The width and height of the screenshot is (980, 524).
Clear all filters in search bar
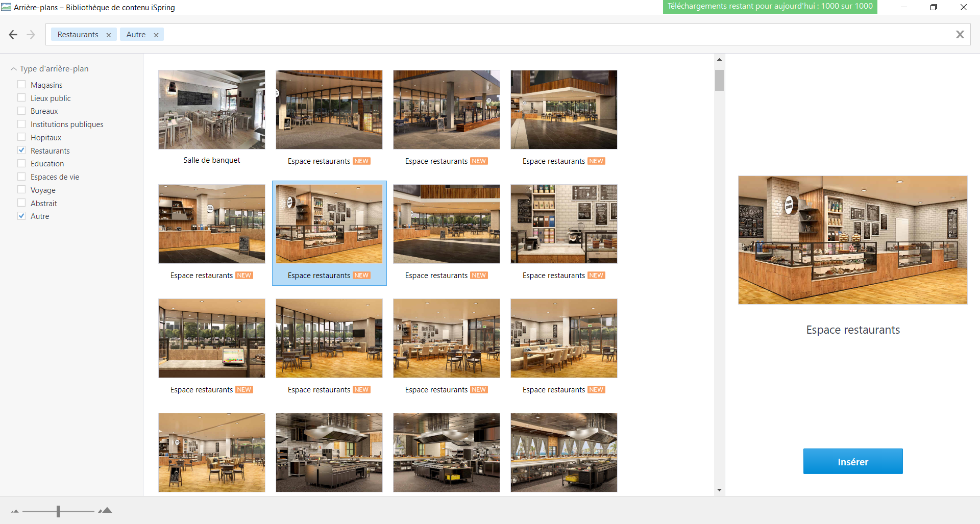(960, 35)
